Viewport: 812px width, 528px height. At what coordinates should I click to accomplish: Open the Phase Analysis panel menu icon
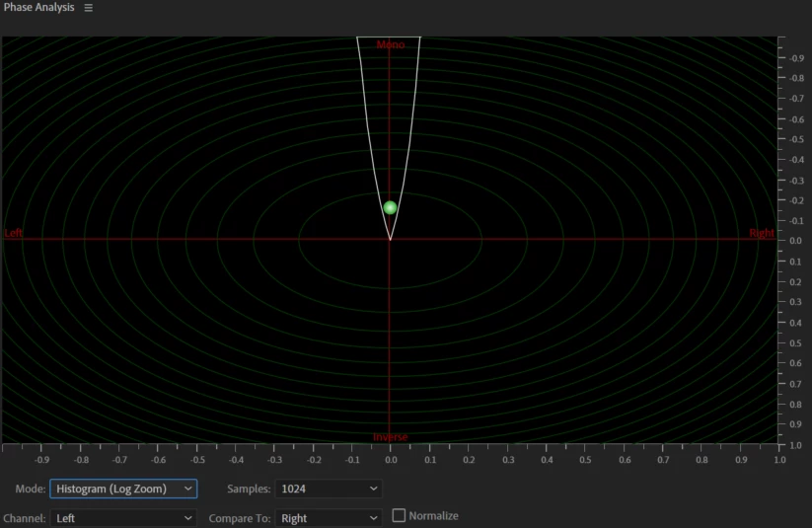[x=89, y=8]
